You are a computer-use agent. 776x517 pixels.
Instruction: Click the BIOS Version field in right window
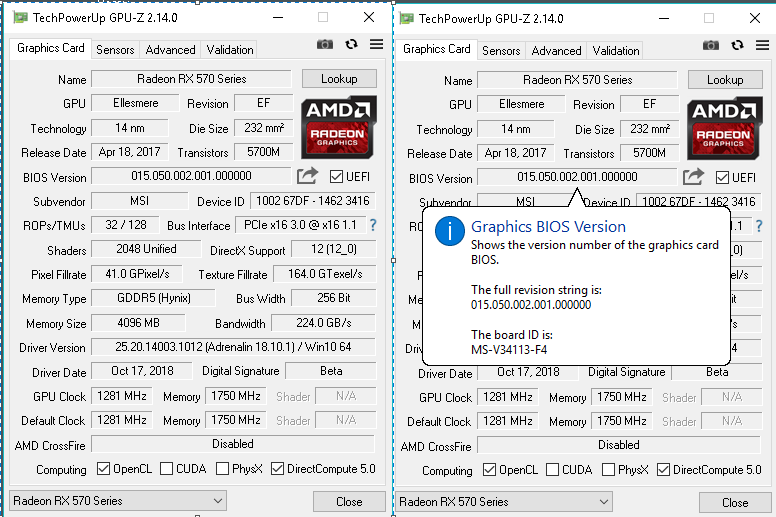click(577, 177)
